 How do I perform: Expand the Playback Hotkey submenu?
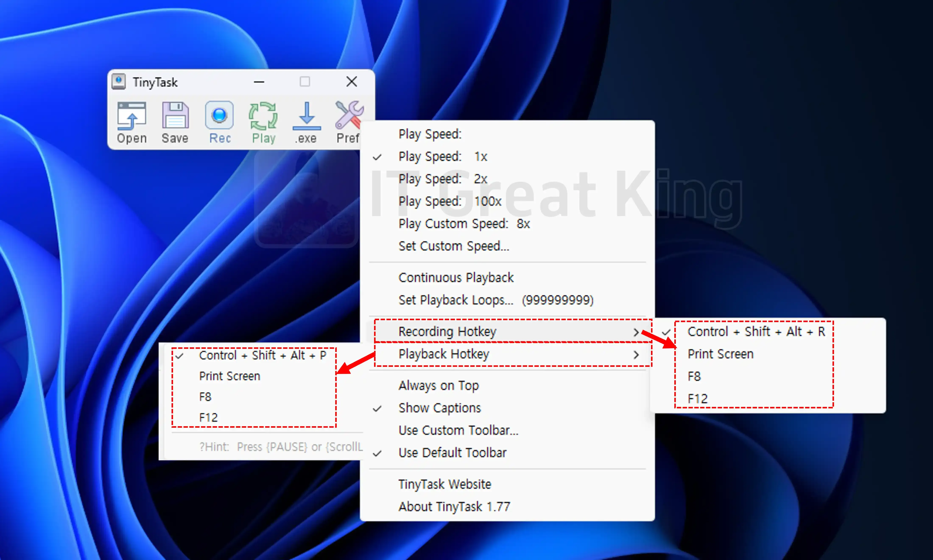click(507, 354)
